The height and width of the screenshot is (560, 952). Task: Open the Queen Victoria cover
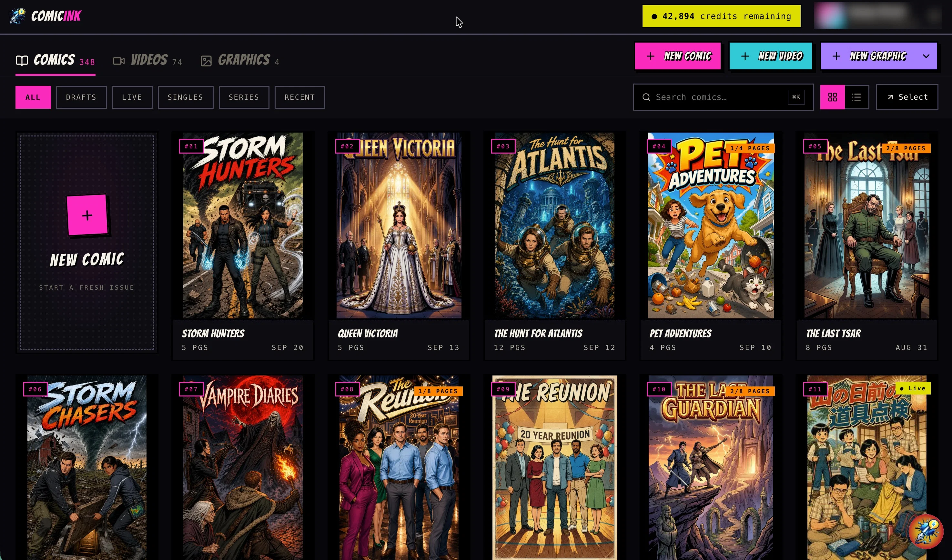point(399,225)
